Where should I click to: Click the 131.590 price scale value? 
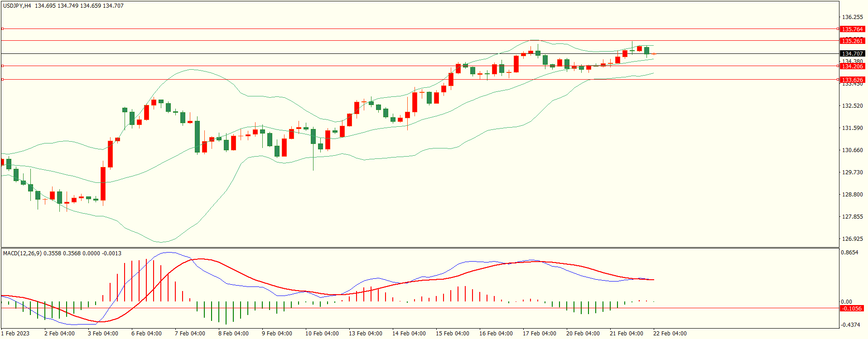point(852,128)
